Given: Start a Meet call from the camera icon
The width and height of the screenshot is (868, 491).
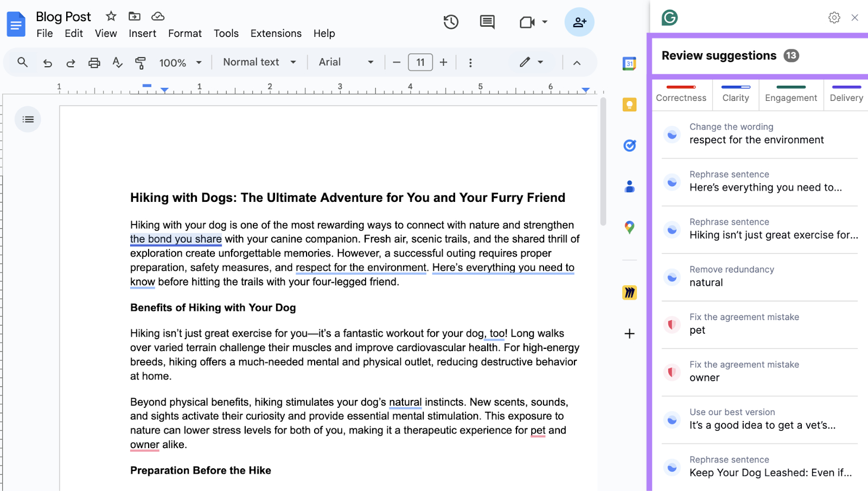Looking at the screenshot, I should pos(527,22).
